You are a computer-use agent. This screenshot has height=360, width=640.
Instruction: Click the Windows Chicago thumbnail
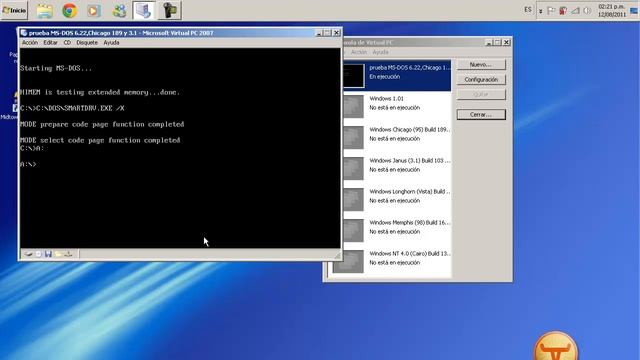point(353,138)
